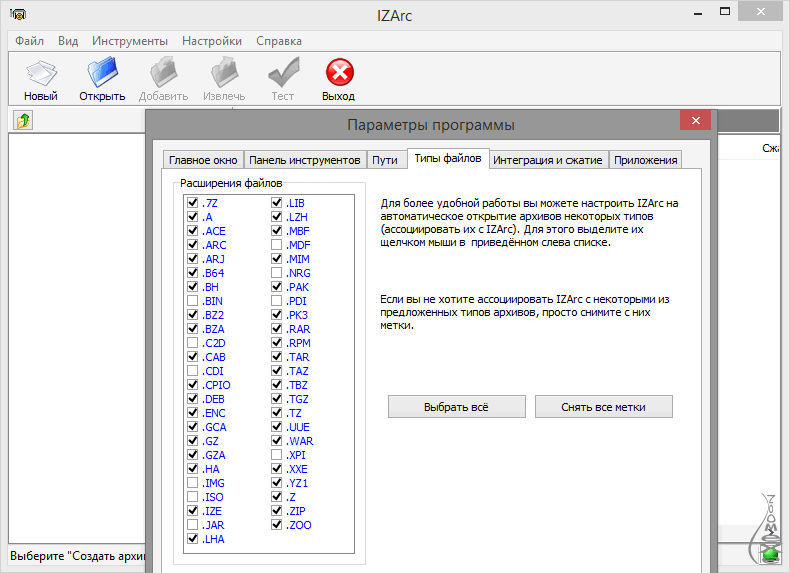790x573 pixels.
Task: Uncheck the .GZ extension checkbox
Action: pyautogui.click(x=192, y=441)
